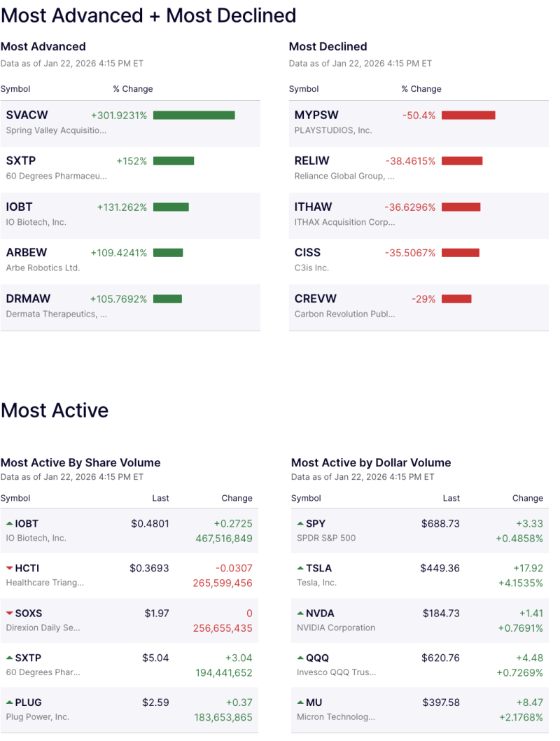Click the Change header in dollar volume list

(x=528, y=498)
